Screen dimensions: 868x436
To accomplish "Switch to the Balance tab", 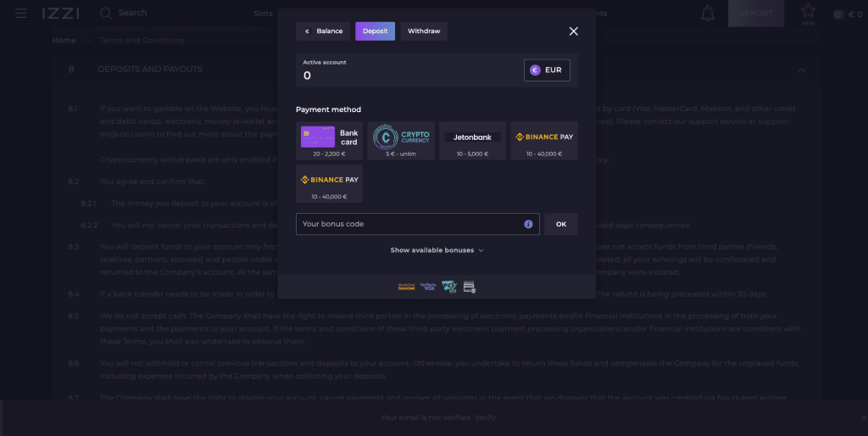I will [x=323, y=31].
